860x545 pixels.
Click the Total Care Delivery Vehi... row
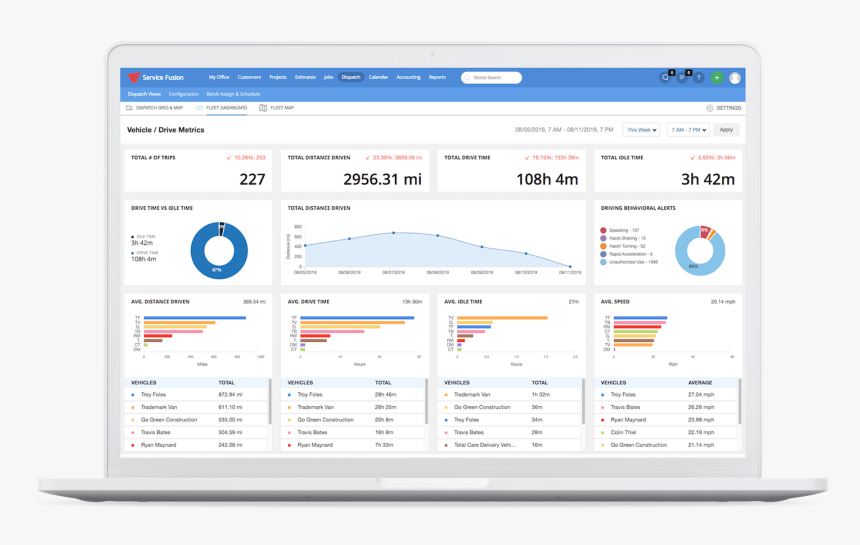click(510, 445)
